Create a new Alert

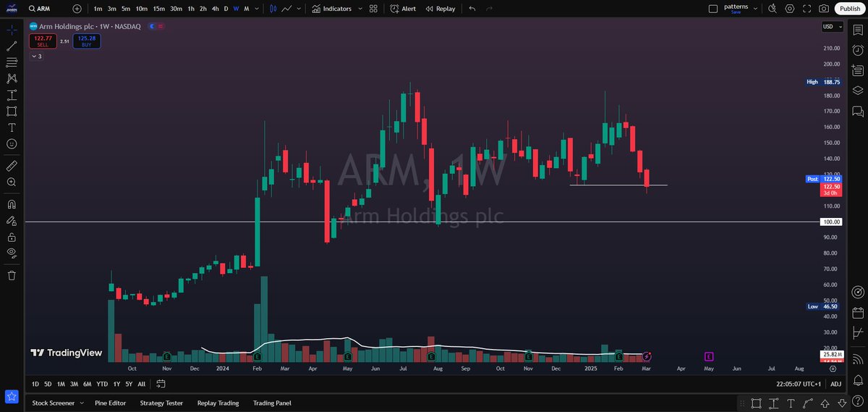click(x=403, y=9)
